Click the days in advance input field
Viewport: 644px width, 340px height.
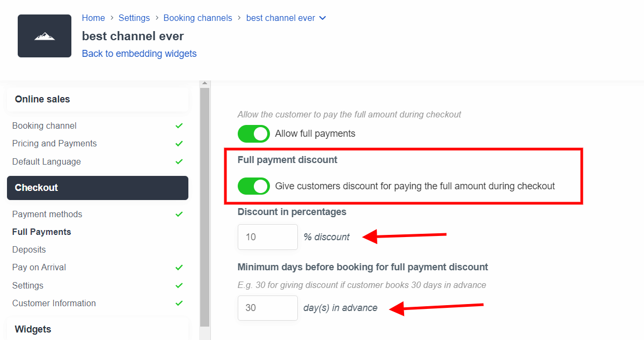coord(268,308)
